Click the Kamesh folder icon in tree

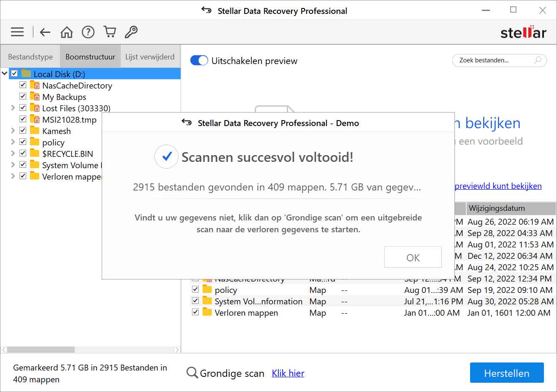tap(35, 130)
